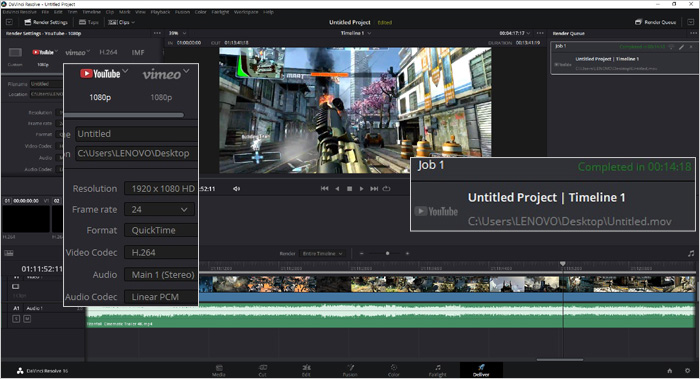Click audio note icon right of timeline toolbar

[691, 254]
